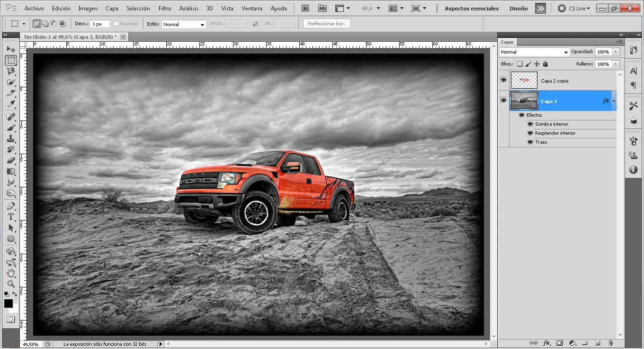Close the Sin título-1 document tab
This screenshot has height=349, width=644.
(x=123, y=37)
